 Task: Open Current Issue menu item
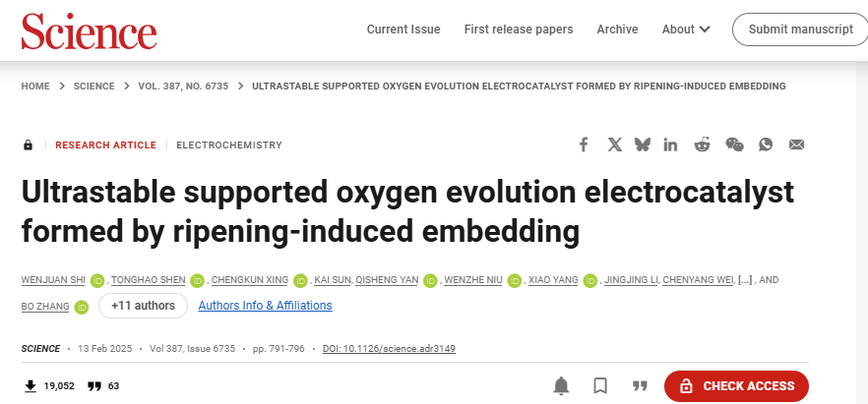click(403, 29)
